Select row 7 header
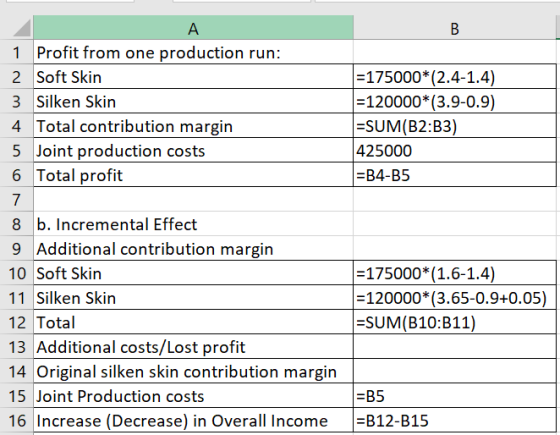 [16, 200]
